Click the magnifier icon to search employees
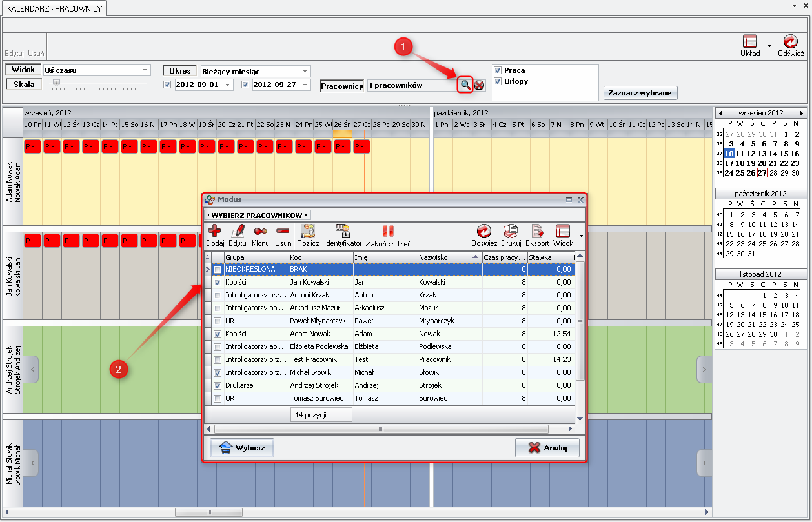Viewport: 812px width, 522px height. click(x=465, y=85)
